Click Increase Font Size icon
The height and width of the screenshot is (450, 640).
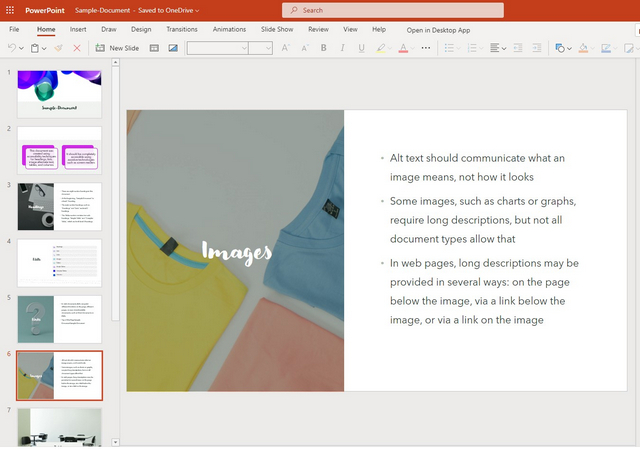(x=285, y=48)
